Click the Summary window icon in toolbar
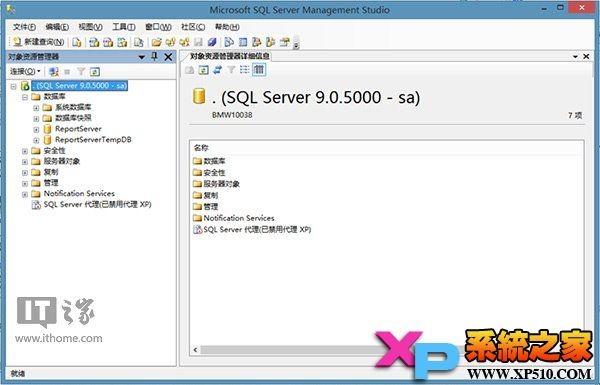The height and width of the screenshot is (385, 600). tap(243, 42)
